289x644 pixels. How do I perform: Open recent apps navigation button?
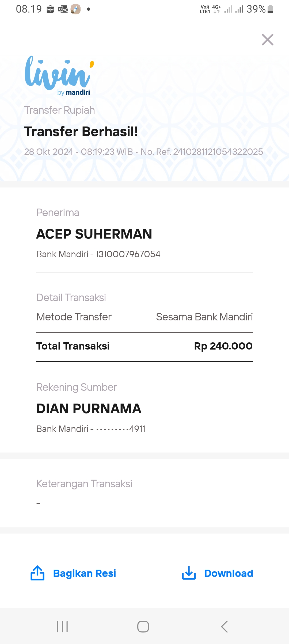(62, 627)
